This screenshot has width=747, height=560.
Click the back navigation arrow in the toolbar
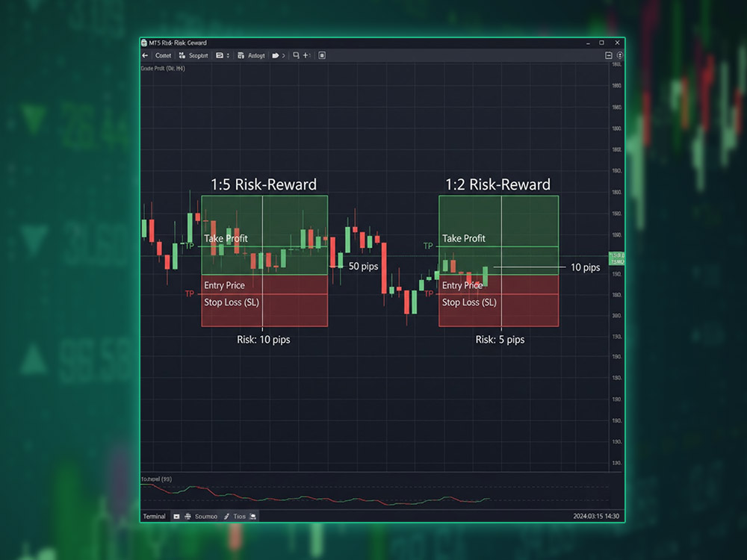click(x=146, y=55)
